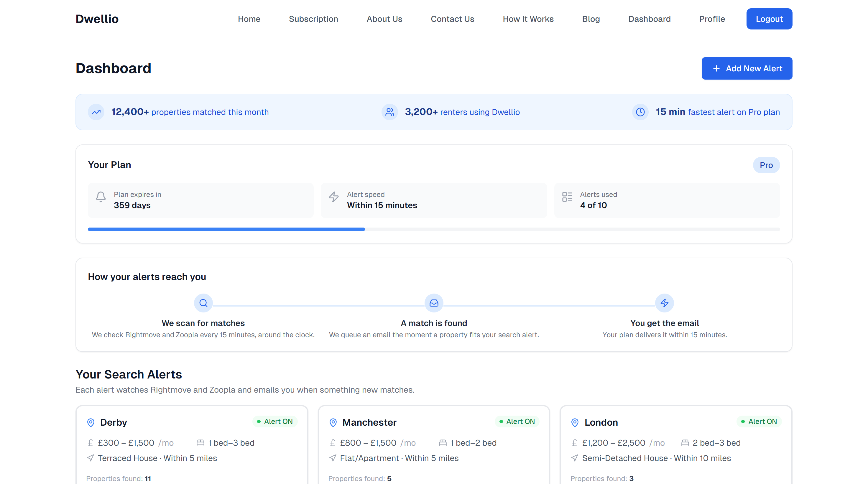The width and height of the screenshot is (868, 484).
Task: Toggle Alert ON for the Derby search alert
Action: [275, 421]
